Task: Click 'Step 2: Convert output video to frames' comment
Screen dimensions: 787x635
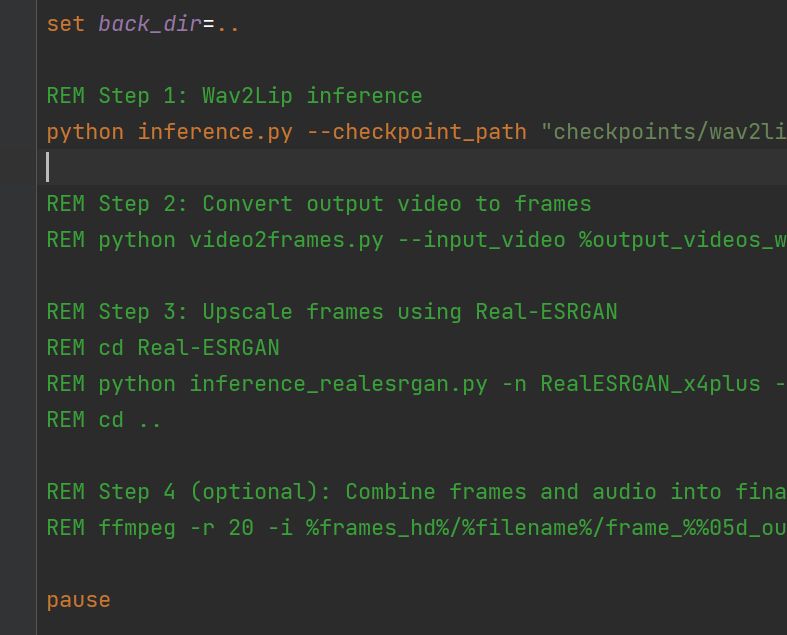Action: (x=345, y=204)
